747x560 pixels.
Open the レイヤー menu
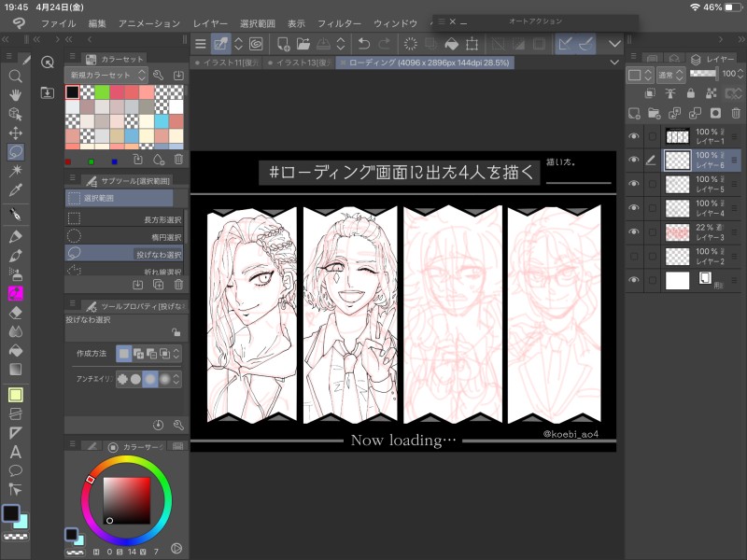click(210, 23)
